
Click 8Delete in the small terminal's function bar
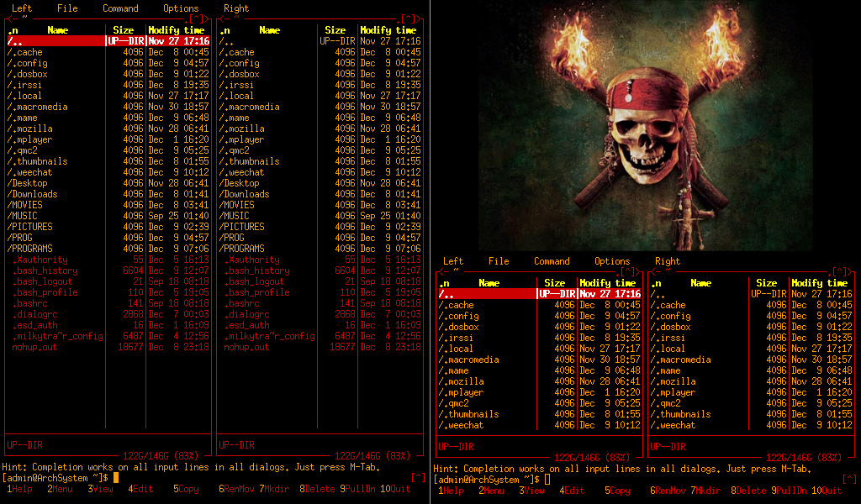(749, 491)
